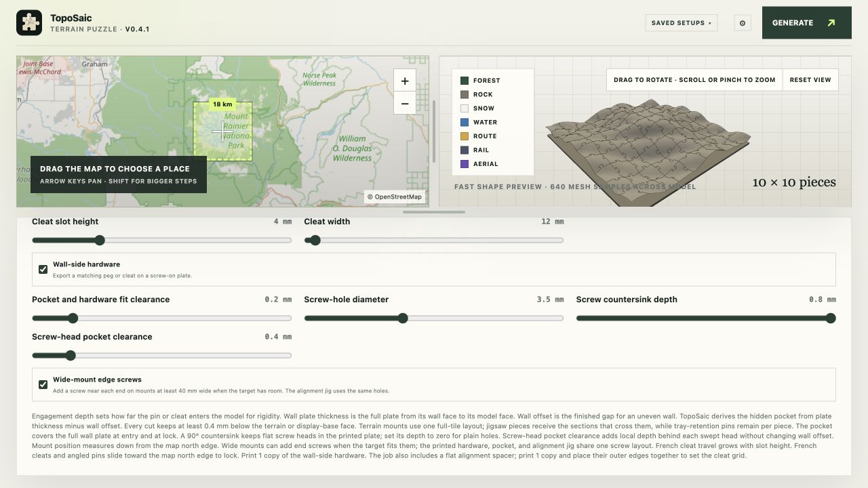Click the Reset View button
The height and width of the screenshot is (488, 868).
click(x=810, y=80)
